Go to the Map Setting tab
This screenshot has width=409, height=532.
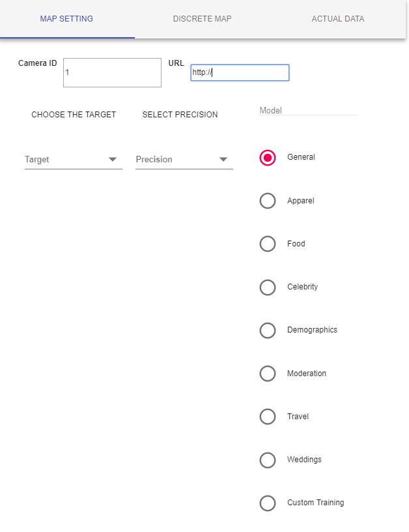pyautogui.click(x=66, y=19)
